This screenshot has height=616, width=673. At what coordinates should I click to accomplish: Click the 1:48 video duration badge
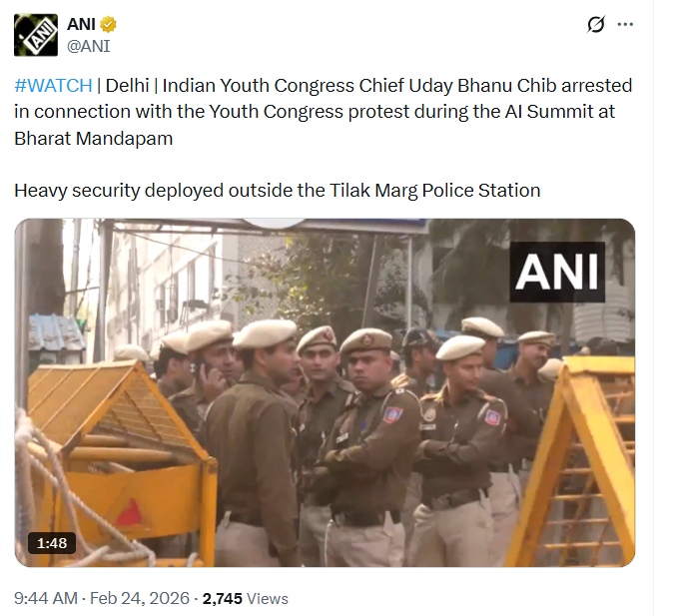tap(52, 543)
